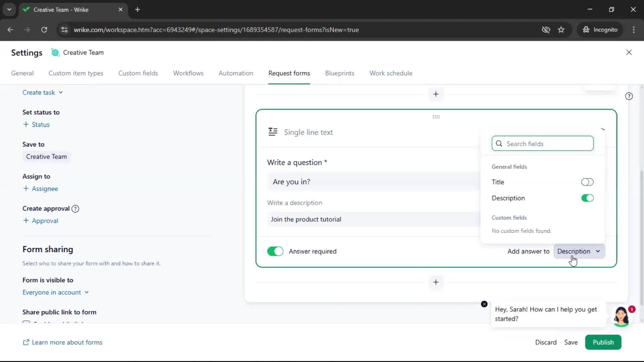The width and height of the screenshot is (644, 362).
Task: Add an Assignee
Action: (40, 188)
